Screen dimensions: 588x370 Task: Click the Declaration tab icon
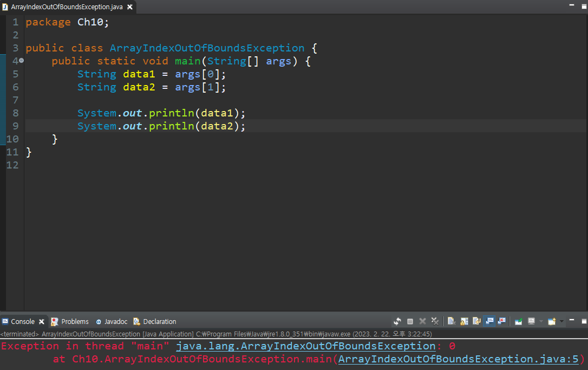pos(137,322)
